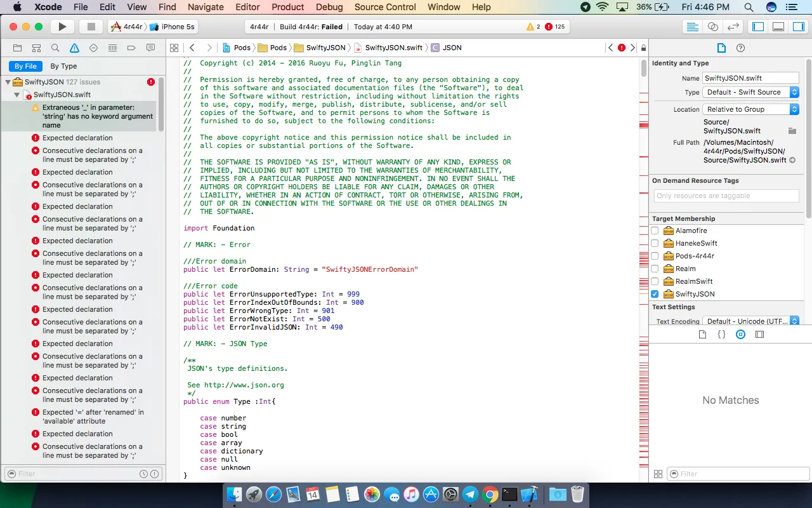
Task: Open the Location dropdown
Action: 750,109
